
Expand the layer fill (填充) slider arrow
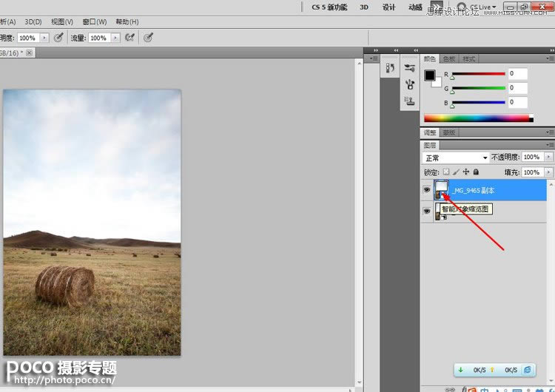(x=548, y=172)
